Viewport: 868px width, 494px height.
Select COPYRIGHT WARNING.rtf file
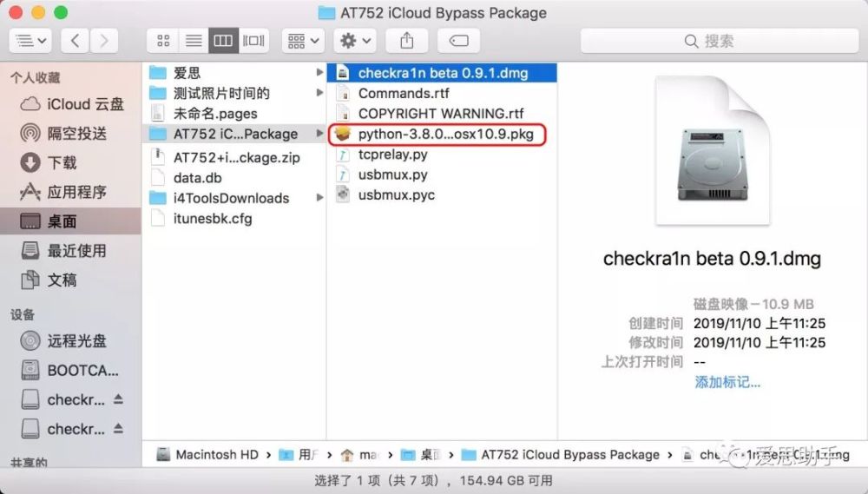tap(442, 114)
